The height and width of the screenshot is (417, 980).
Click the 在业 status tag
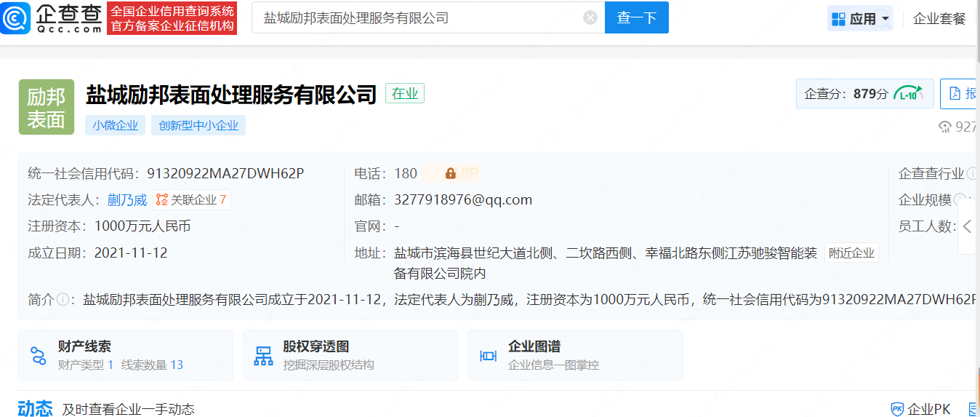point(405,94)
